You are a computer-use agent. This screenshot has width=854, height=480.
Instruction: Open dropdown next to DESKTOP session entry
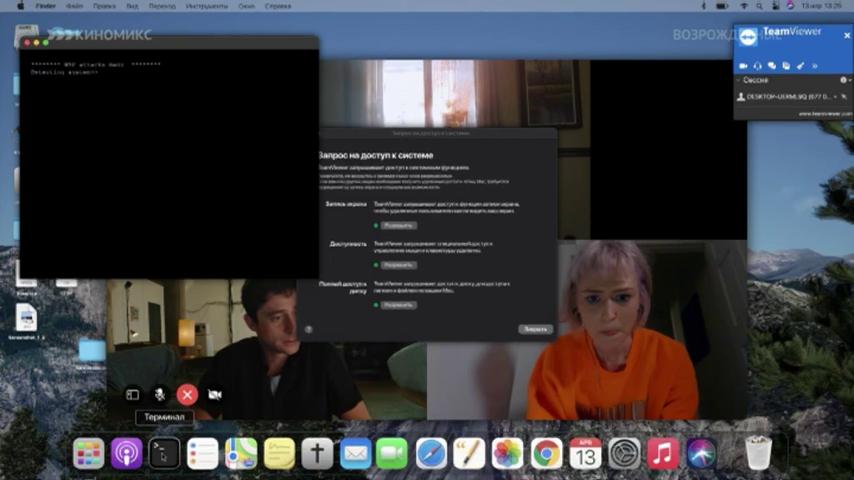point(835,97)
